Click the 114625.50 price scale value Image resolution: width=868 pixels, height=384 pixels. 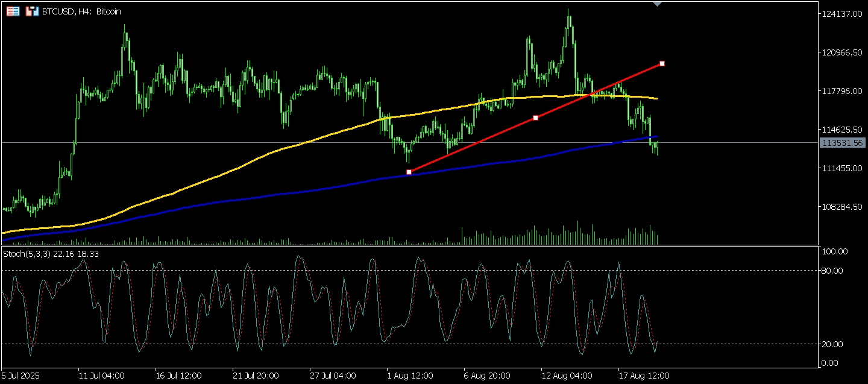842,130
